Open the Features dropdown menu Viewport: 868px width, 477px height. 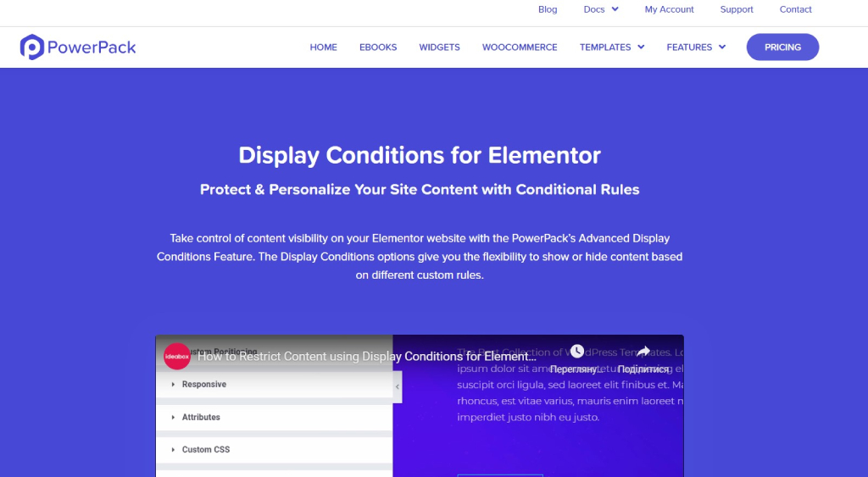click(696, 47)
